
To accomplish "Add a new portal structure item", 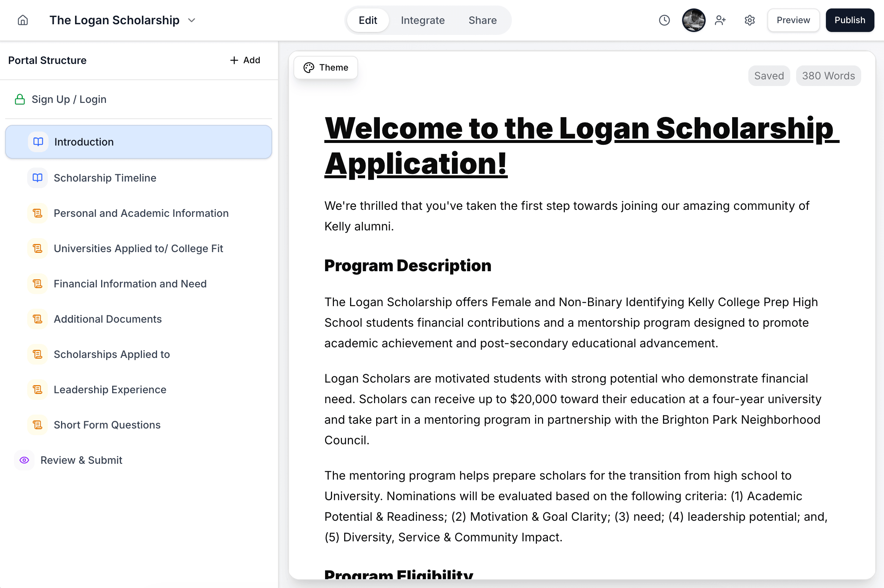I will coord(245,60).
